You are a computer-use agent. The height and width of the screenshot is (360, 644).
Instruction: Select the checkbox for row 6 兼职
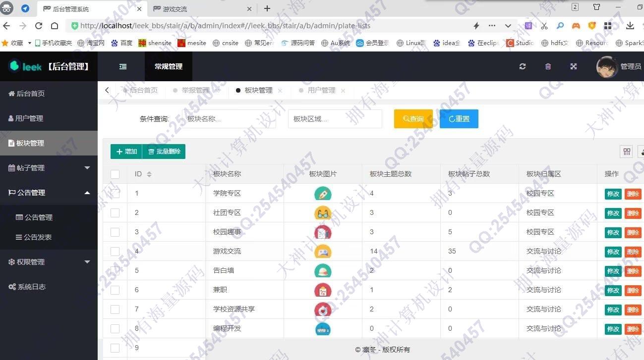coord(115,290)
